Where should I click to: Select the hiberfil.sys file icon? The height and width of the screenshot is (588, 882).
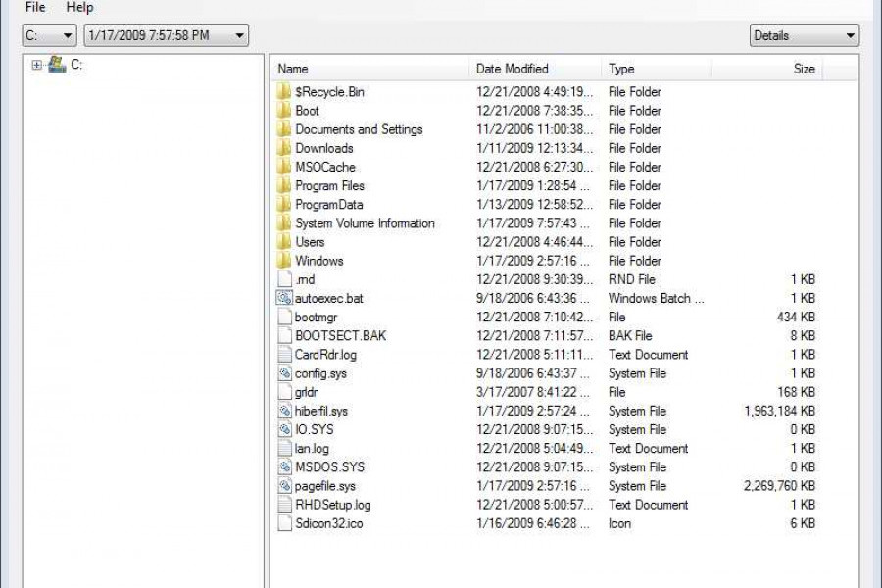click(x=284, y=412)
